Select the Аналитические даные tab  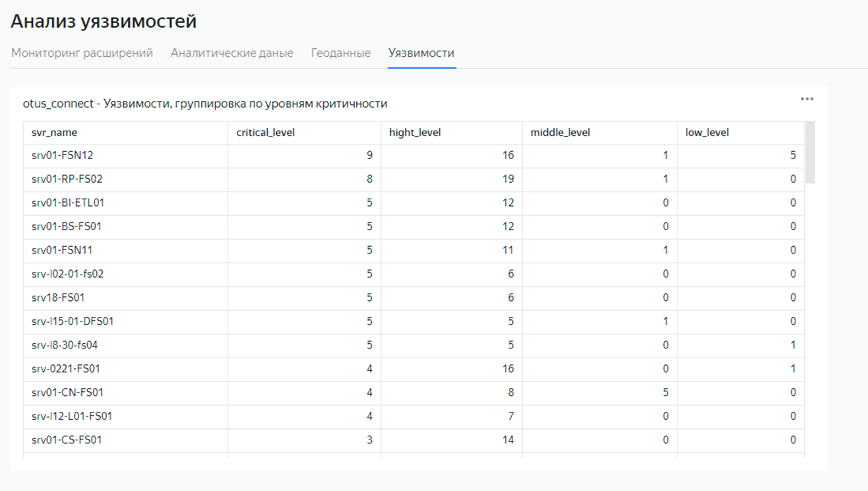pos(232,53)
